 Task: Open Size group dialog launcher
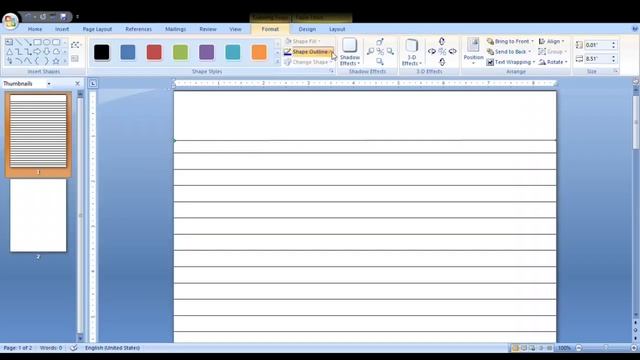[x=615, y=71]
